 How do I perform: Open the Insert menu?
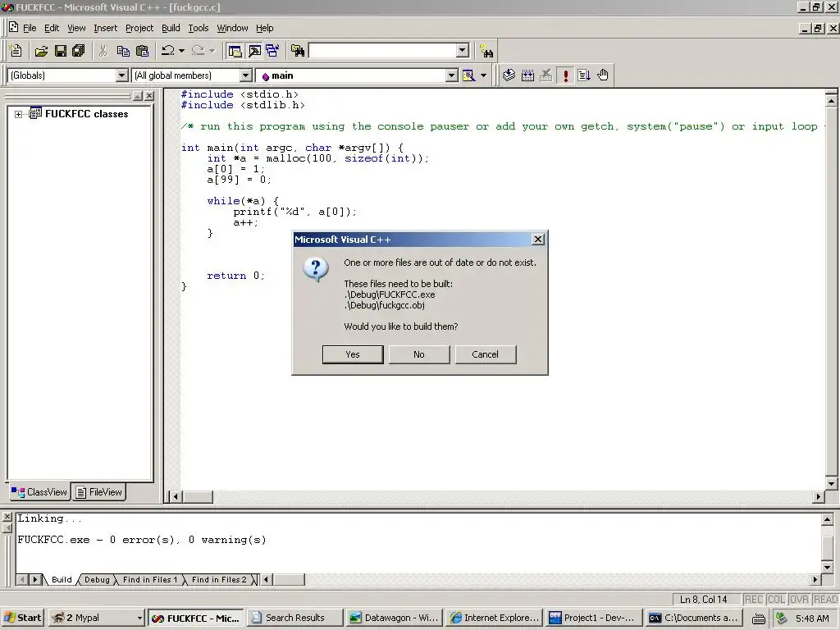(105, 29)
